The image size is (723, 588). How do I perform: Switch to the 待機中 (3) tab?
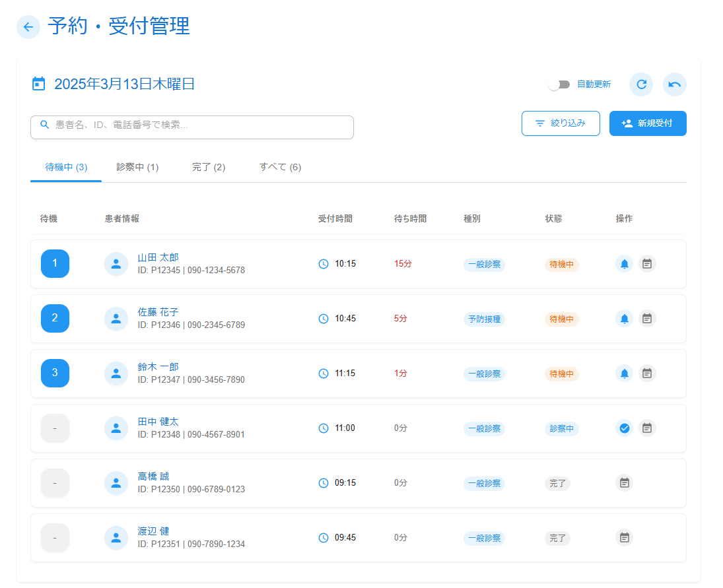coord(66,167)
